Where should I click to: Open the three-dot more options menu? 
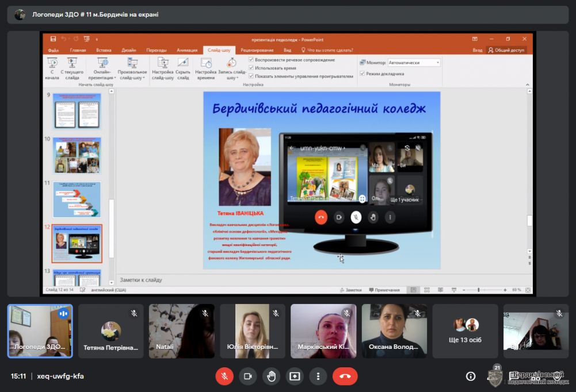(x=318, y=376)
